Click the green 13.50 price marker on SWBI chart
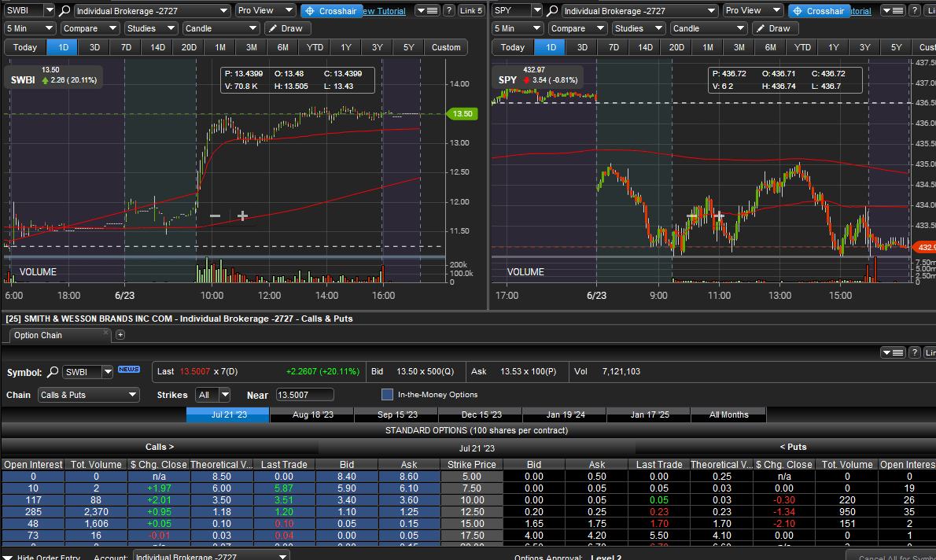The image size is (936, 560). point(462,113)
